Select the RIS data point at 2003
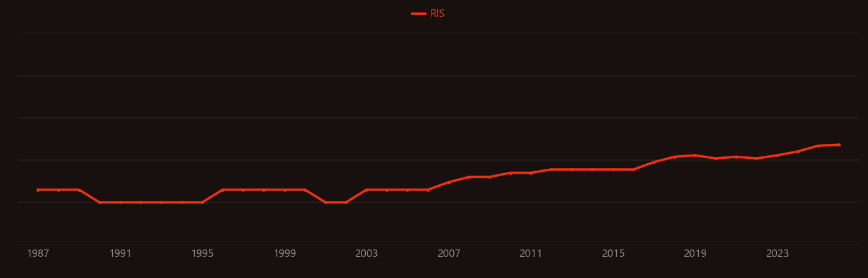Viewport: 868px width, 278px height. (x=366, y=190)
